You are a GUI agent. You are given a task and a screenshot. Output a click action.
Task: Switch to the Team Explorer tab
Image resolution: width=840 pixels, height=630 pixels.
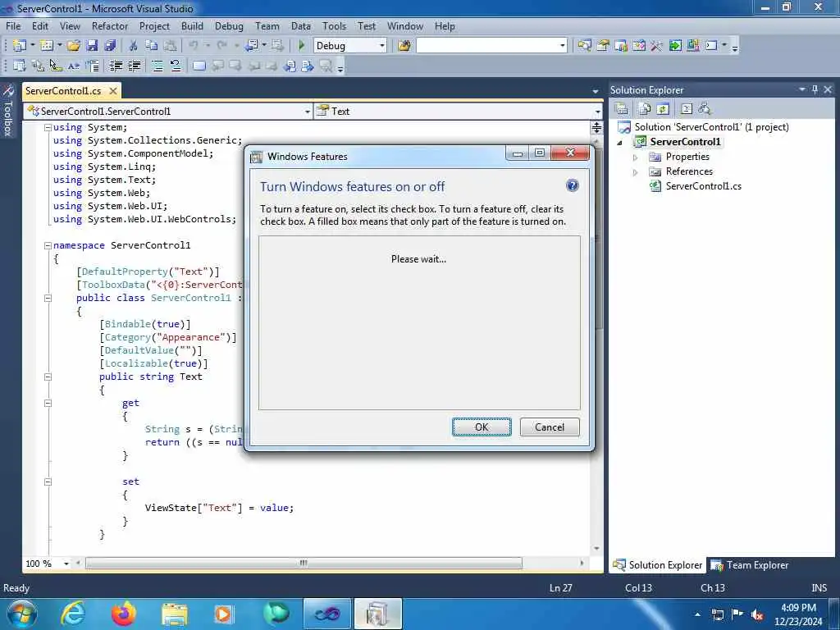[x=750, y=565]
